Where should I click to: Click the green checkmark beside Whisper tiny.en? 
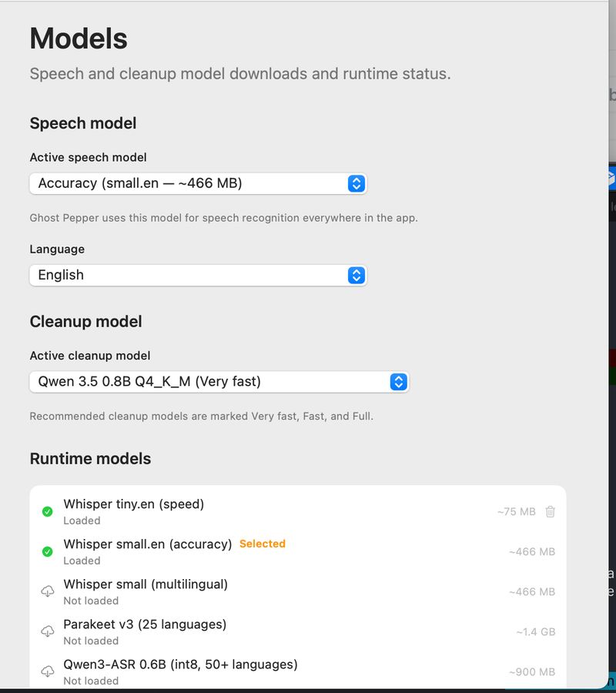click(48, 511)
